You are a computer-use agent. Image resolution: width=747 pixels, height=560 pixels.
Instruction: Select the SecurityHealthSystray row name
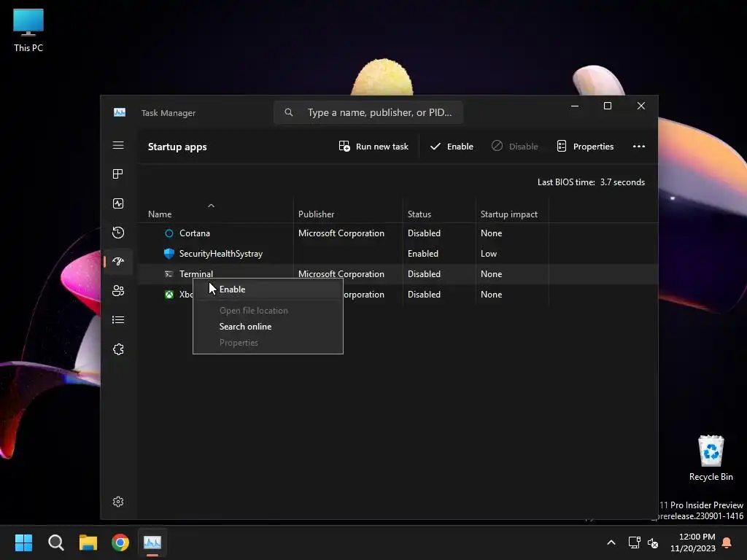pos(220,254)
